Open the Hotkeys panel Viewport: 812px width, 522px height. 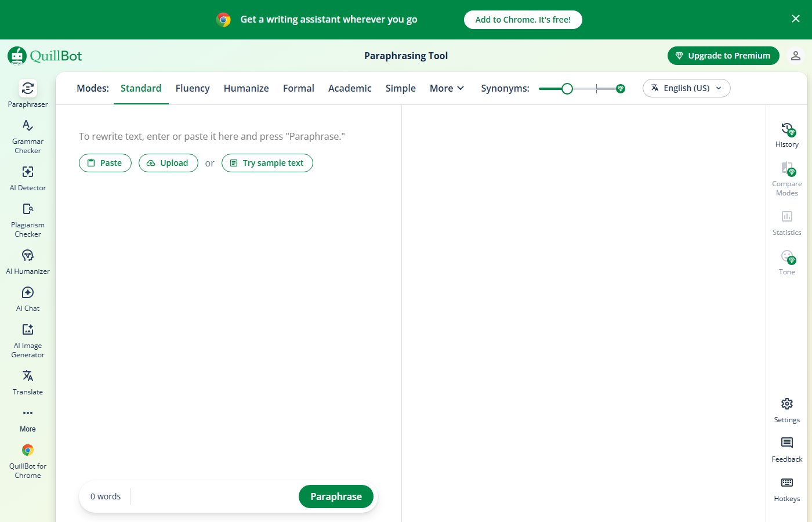786,488
